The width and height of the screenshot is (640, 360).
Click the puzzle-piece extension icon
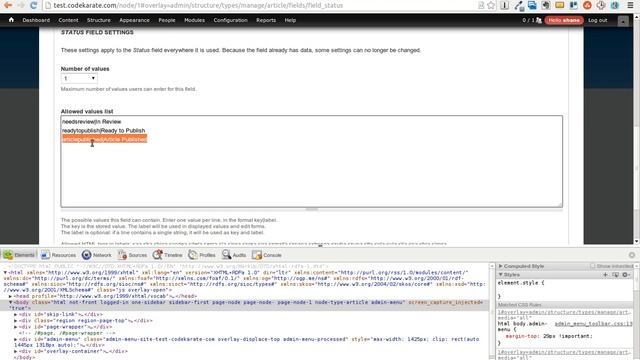[546, 5]
